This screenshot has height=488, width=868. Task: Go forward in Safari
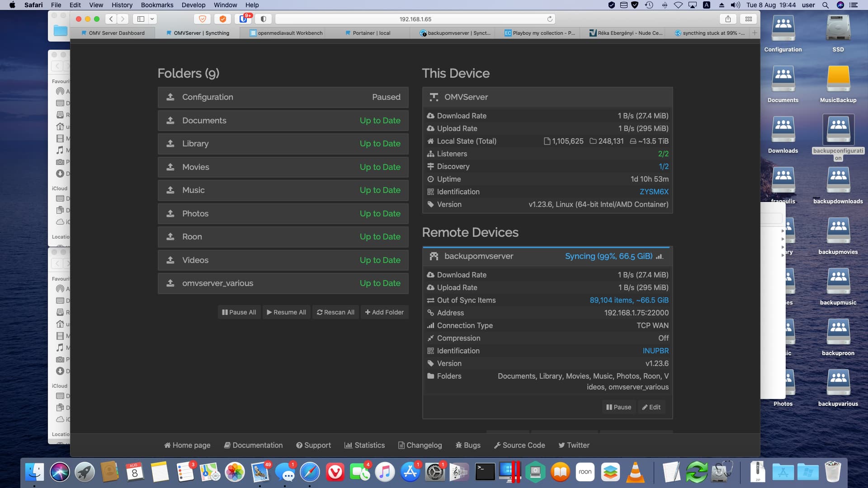coord(123,19)
